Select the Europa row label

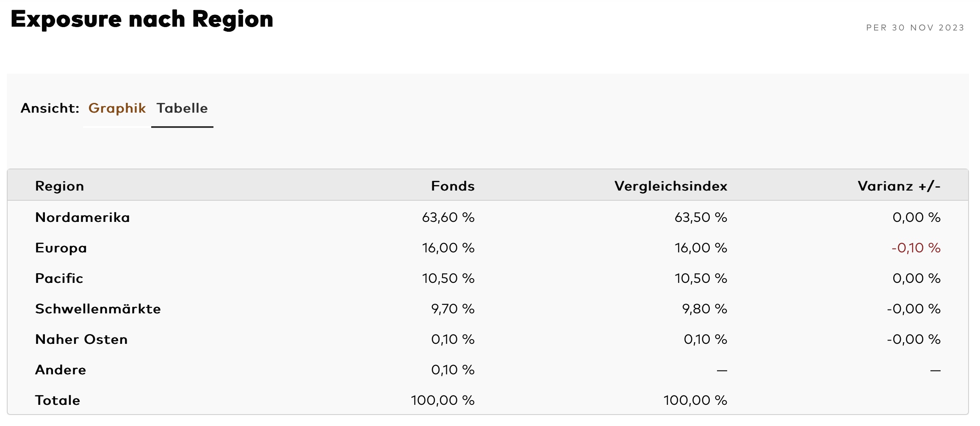[x=61, y=248]
